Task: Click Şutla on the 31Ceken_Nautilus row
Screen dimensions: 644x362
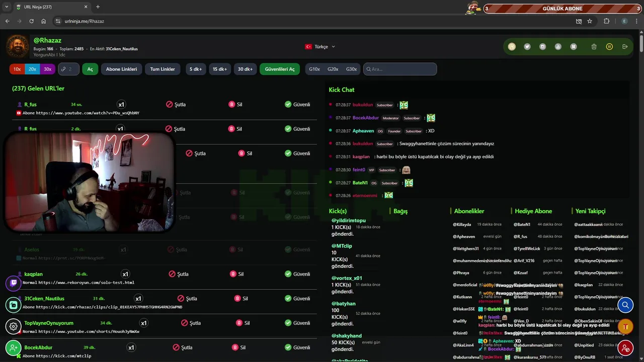Action: [187, 298]
